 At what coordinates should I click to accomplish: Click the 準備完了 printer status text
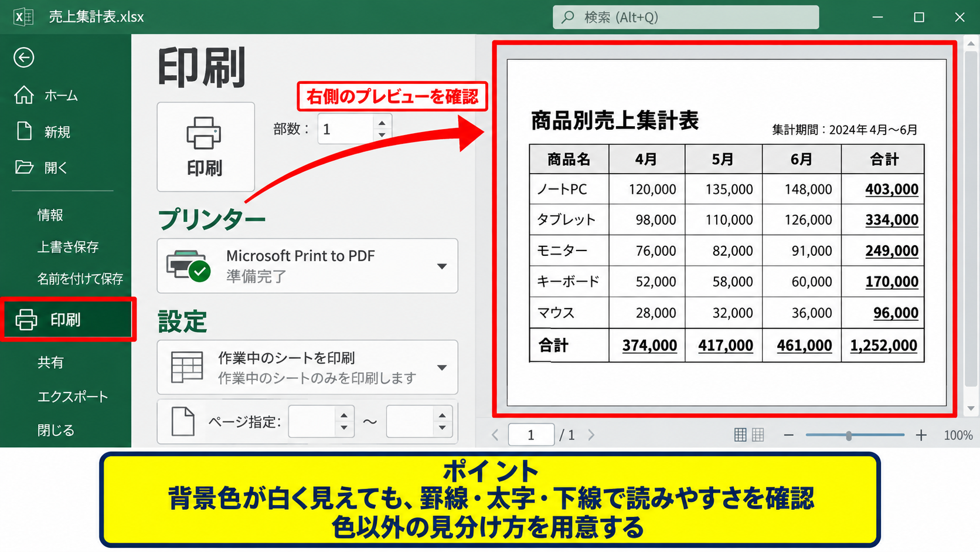(256, 276)
